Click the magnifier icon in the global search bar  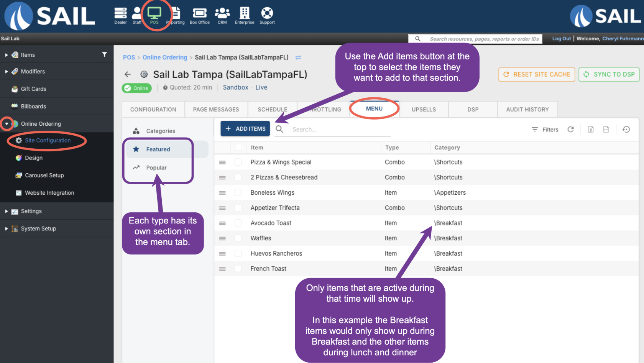(x=418, y=39)
